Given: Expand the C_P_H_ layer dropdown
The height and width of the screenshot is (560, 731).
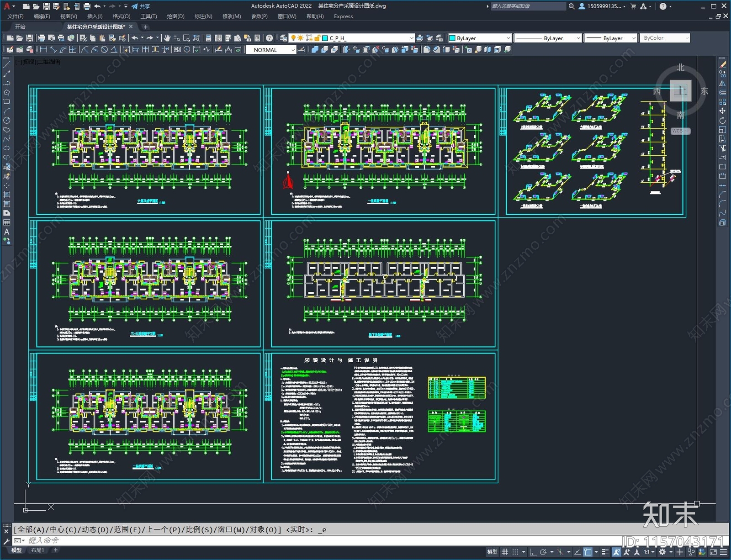Looking at the screenshot, I should tap(411, 38).
